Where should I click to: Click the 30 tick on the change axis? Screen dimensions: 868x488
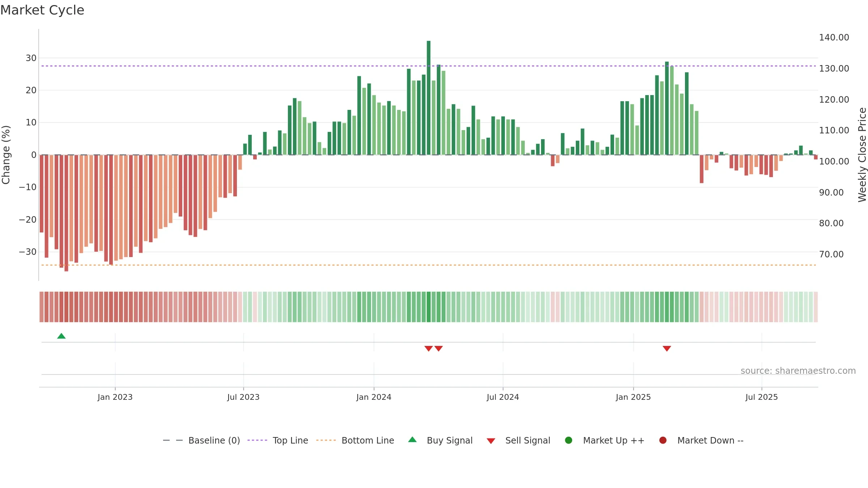point(31,58)
